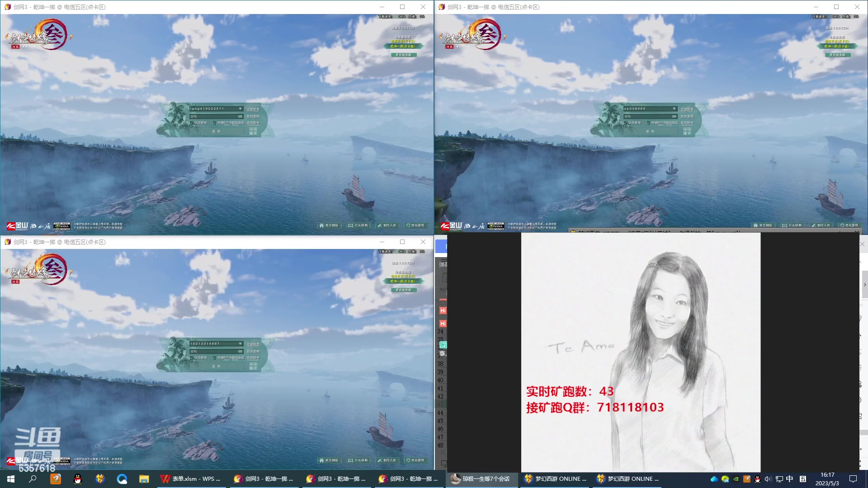The image size is (868, 488).
Task: Click 登录 button in tang419023571 window
Action: pyautogui.click(x=217, y=131)
